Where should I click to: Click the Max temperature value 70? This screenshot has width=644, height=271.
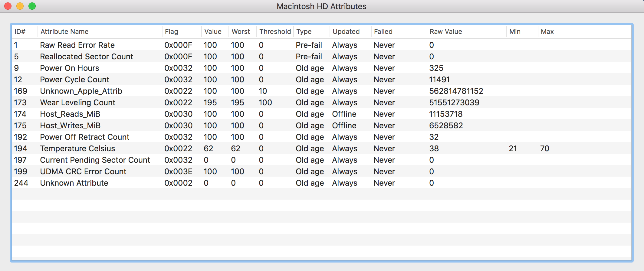point(545,149)
